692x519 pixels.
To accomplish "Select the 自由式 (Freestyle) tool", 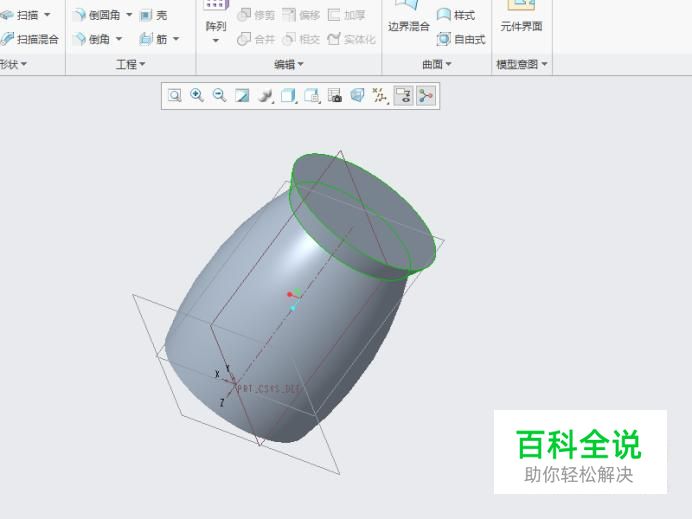I will (x=461, y=39).
